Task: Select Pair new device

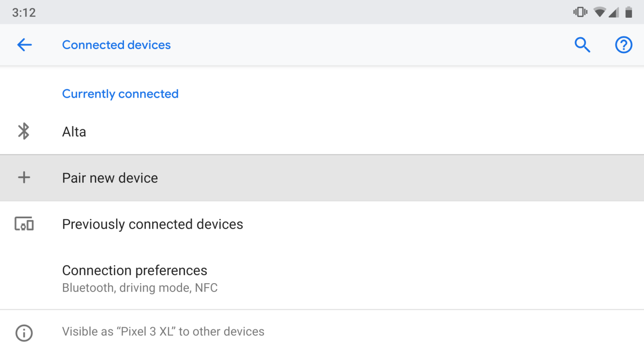Action: pyautogui.click(x=110, y=178)
